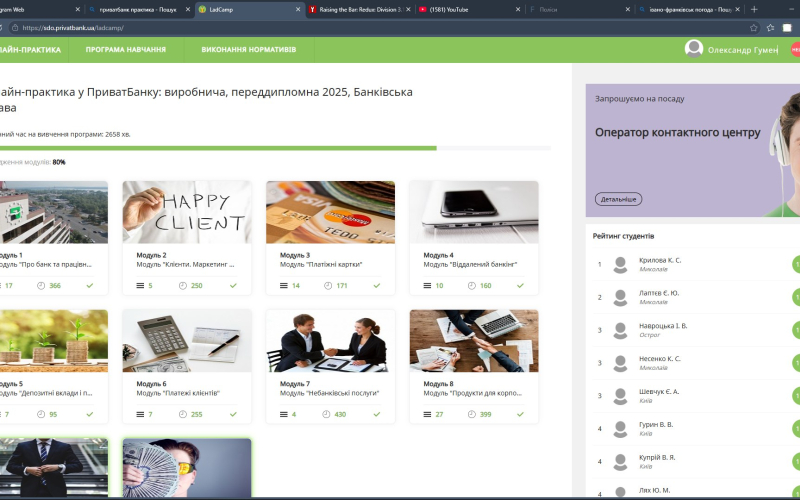Viewport: 800px width, 500px height.
Task: Open Модуль 6 calculator thumbnail
Action: click(187, 341)
